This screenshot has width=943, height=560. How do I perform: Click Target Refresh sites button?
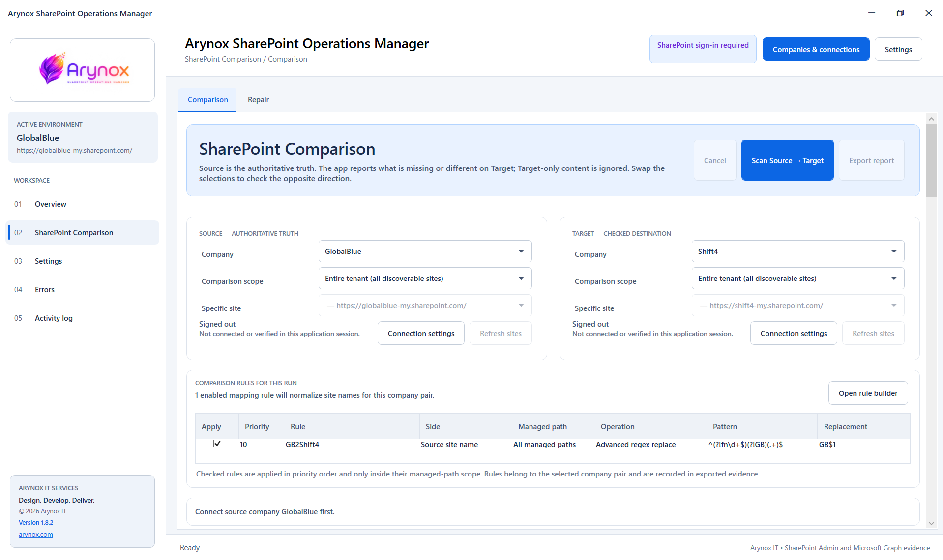click(x=873, y=334)
